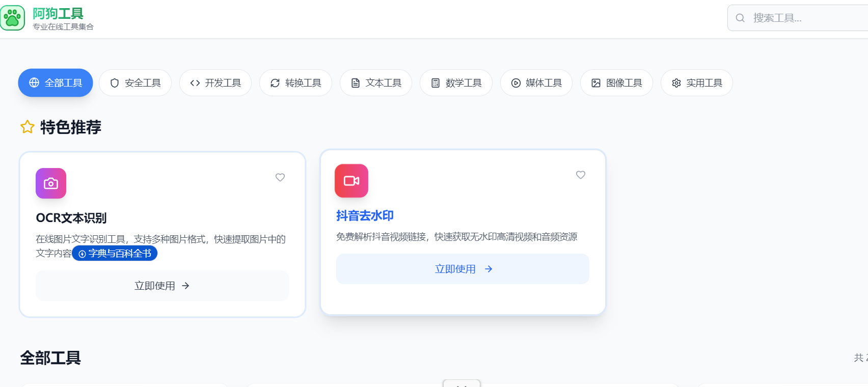Viewport: 868px width, 387px height.
Task: Click the star icon beside 特色推荐
Action: point(28,127)
